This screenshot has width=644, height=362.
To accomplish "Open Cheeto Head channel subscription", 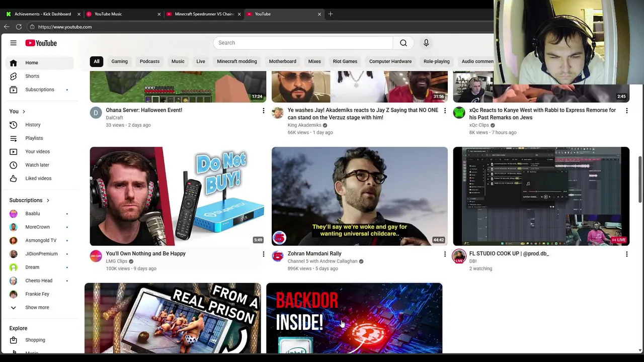I will click(40, 281).
